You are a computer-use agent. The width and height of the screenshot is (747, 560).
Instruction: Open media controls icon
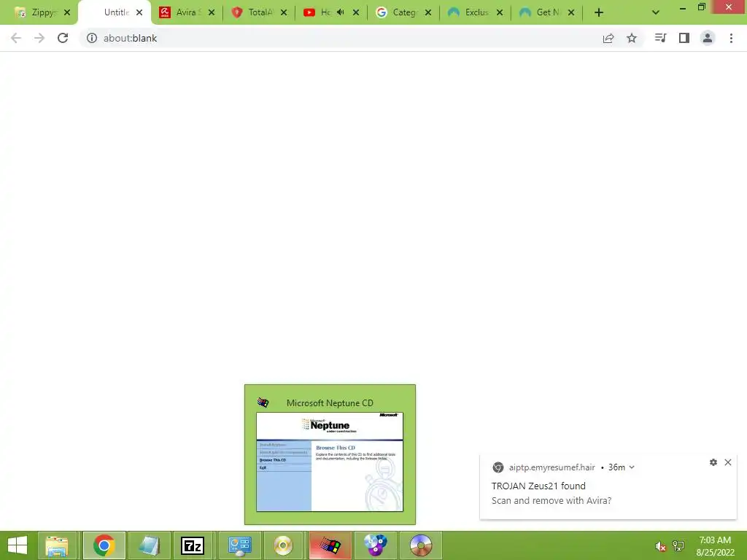[660, 38]
